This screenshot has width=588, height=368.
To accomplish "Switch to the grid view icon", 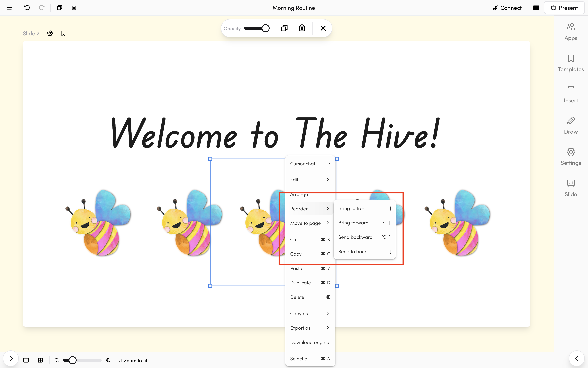I will (40, 360).
